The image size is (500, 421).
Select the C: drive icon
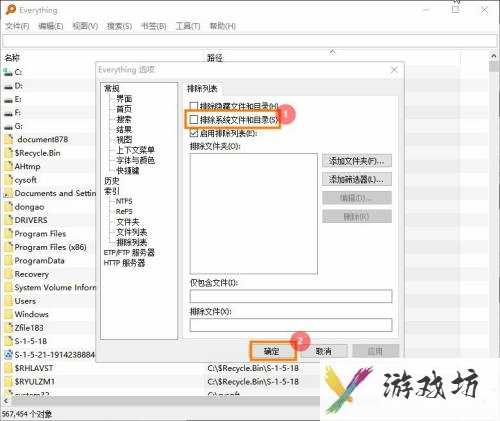(8, 72)
